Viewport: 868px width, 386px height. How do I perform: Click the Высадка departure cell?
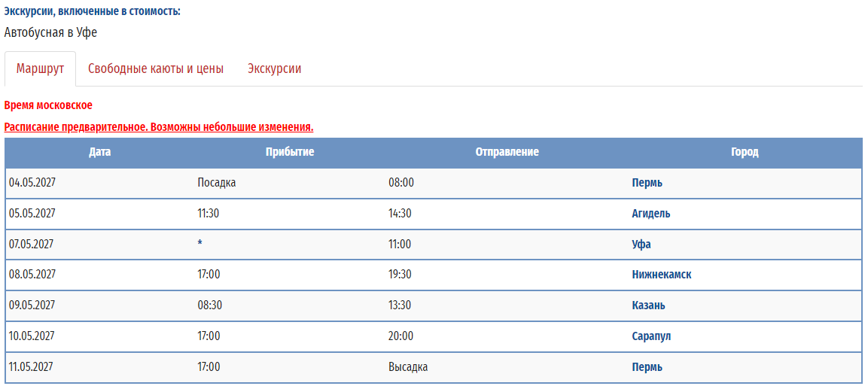[408, 366]
